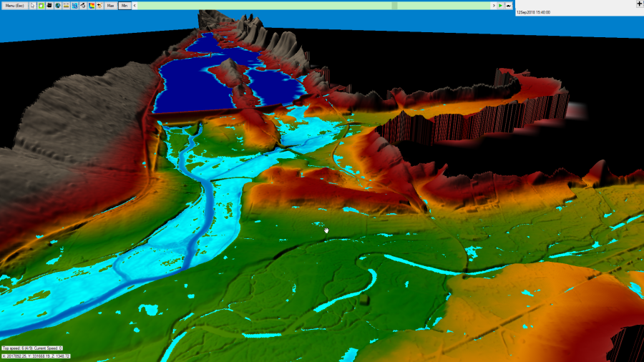Step timeline backward with left arrow

tap(135, 5)
